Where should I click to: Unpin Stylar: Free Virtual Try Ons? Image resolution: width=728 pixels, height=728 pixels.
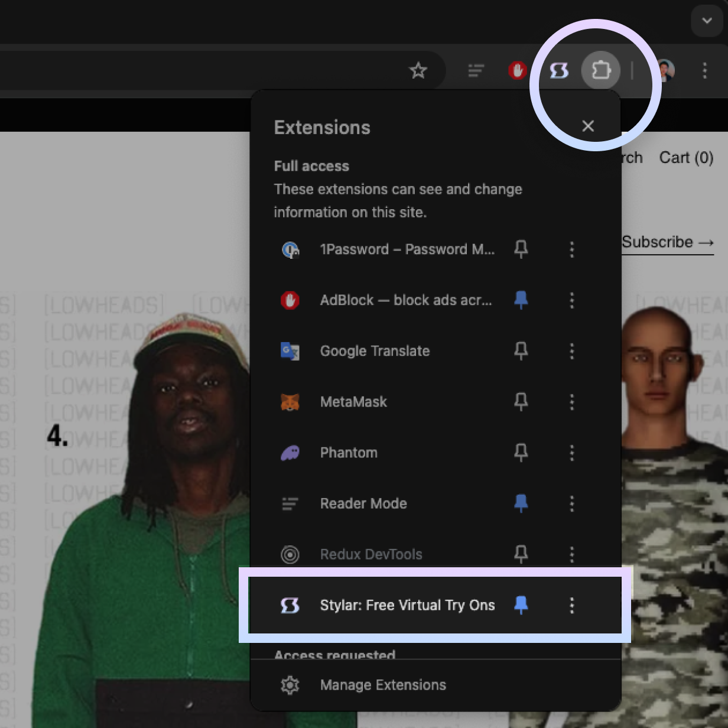(x=521, y=605)
